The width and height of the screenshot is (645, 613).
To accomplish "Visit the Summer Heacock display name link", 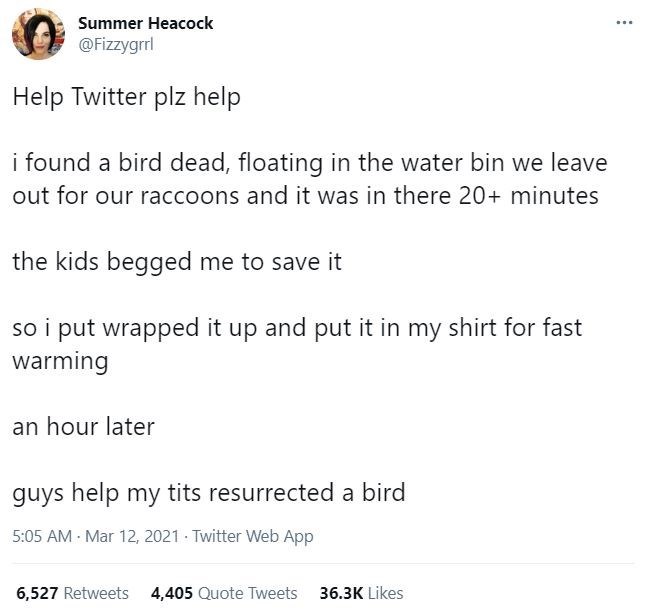I will coord(146,23).
